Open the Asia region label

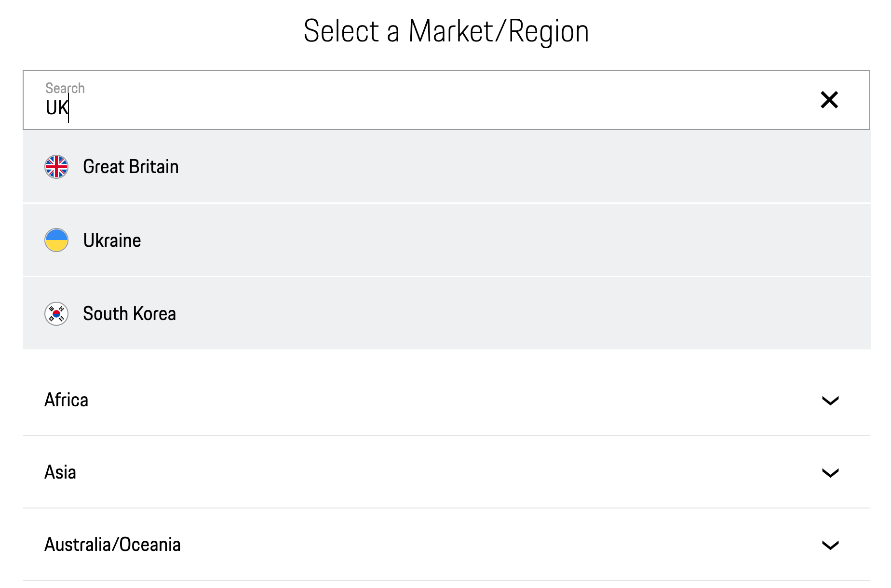coord(60,472)
